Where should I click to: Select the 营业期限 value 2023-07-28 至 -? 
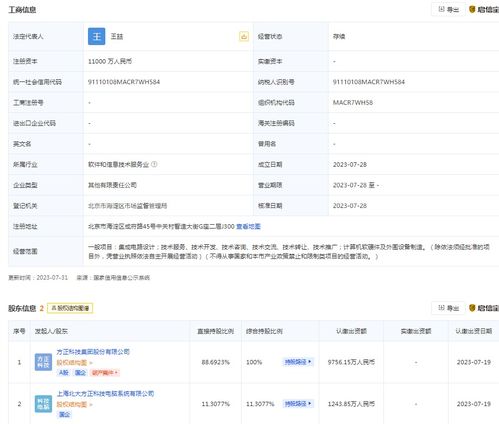[x=356, y=185]
